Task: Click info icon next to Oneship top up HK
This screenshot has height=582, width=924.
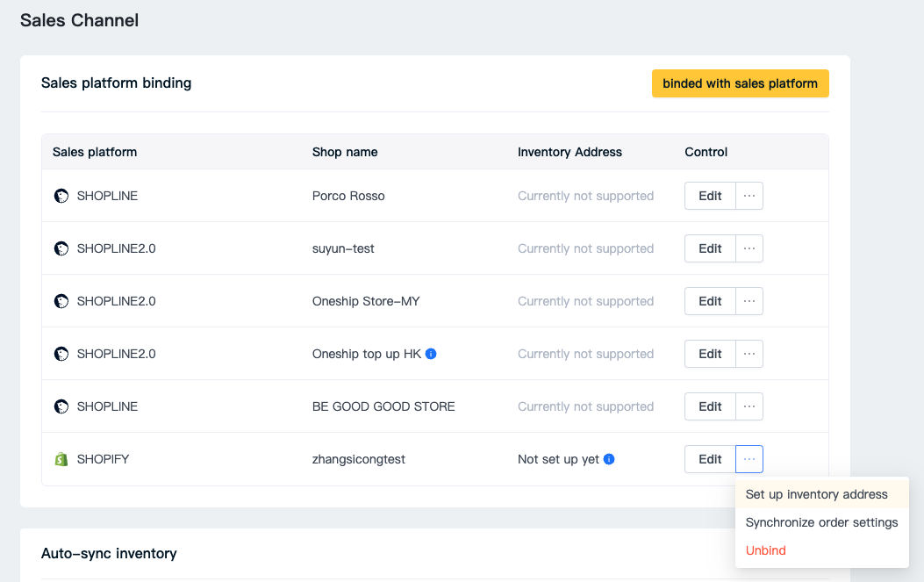Action: [x=431, y=354]
